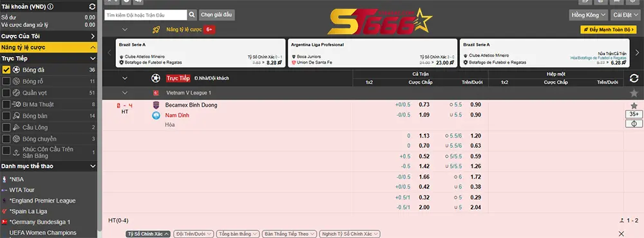Click the soccer ball sport icon in header
644x238 pixels.
tap(156, 78)
